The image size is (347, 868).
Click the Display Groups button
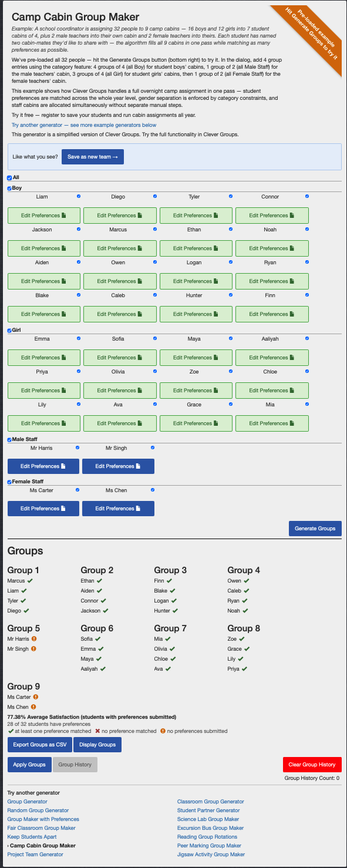(98, 745)
